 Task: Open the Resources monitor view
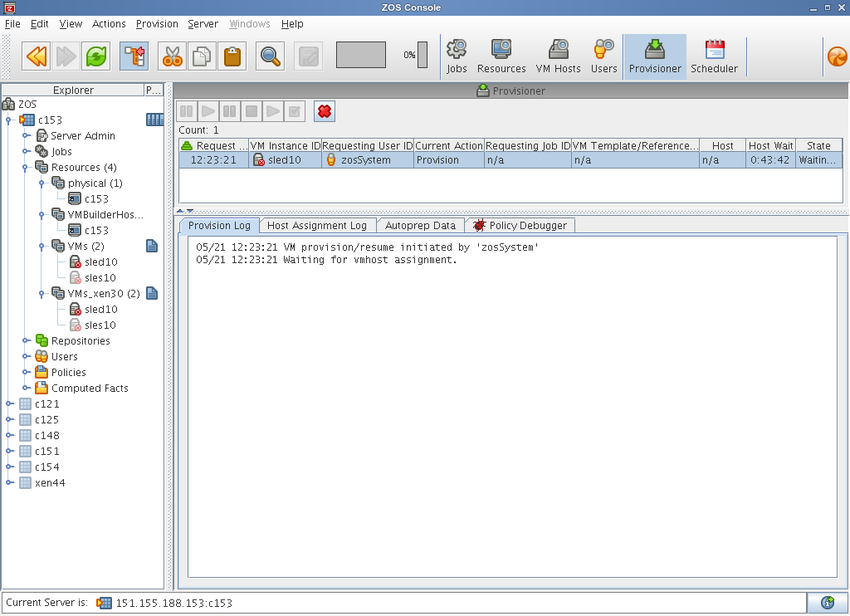[501, 56]
